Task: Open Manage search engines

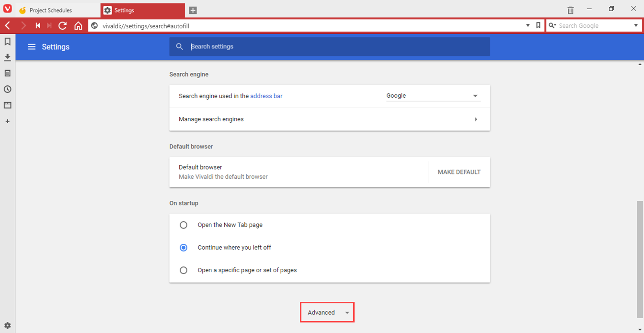Action: tap(330, 119)
